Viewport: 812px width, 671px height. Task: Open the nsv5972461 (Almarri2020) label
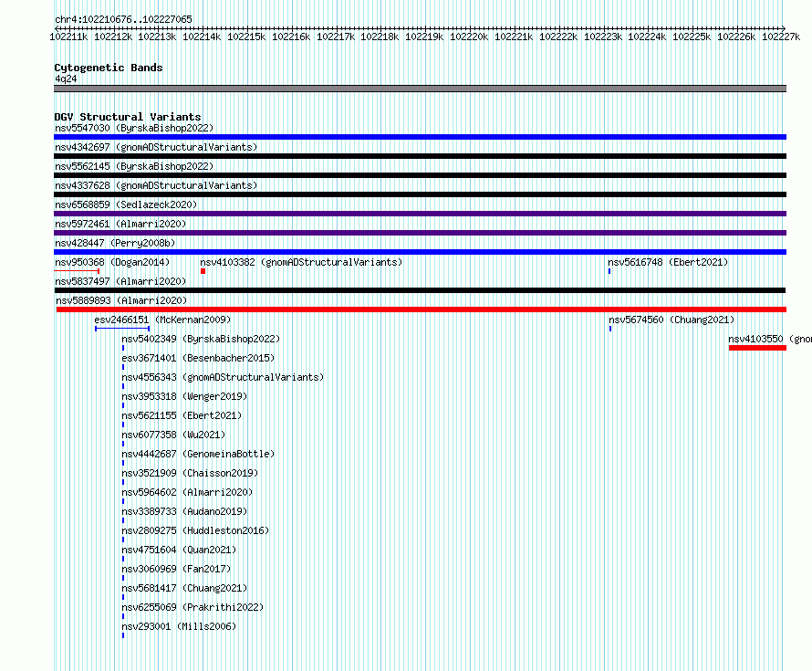pos(120,224)
